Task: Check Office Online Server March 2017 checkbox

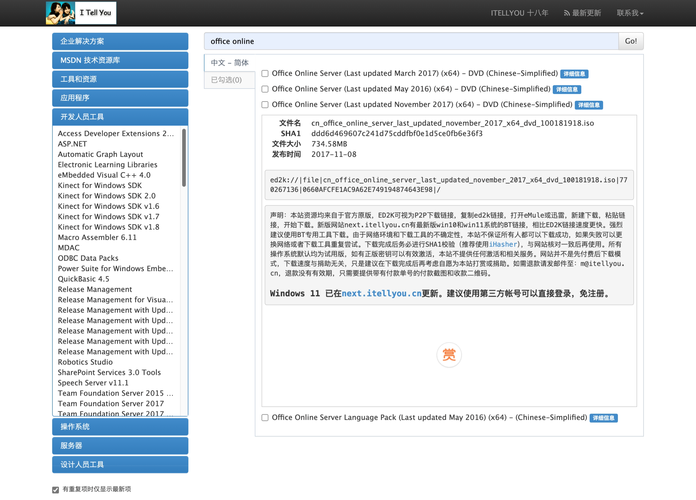Action: pos(265,74)
